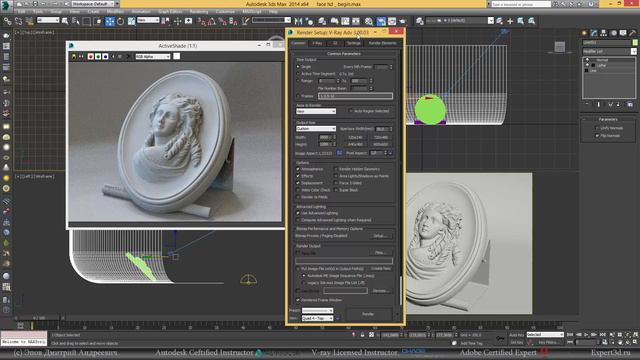Click the image aspect lock icon

point(339,153)
